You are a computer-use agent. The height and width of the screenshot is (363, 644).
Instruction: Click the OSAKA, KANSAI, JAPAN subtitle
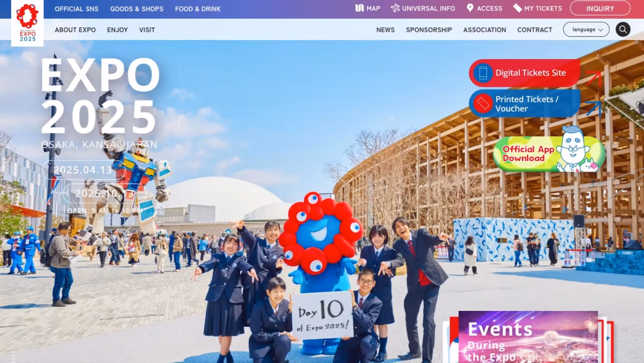[x=99, y=145]
